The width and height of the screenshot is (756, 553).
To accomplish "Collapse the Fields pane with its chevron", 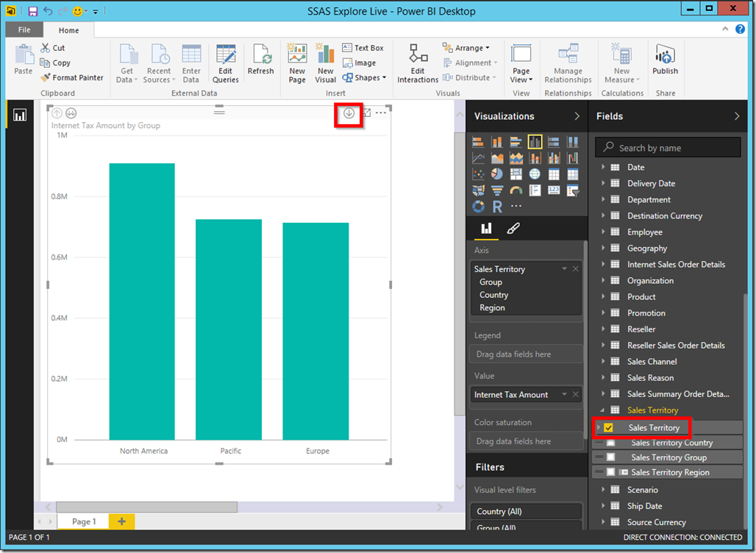I will coord(737,116).
